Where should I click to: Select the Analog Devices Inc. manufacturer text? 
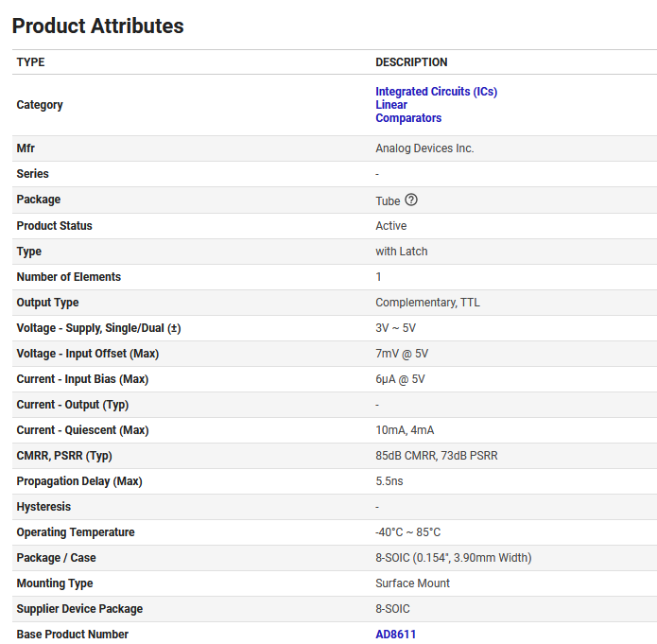click(424, 148)
